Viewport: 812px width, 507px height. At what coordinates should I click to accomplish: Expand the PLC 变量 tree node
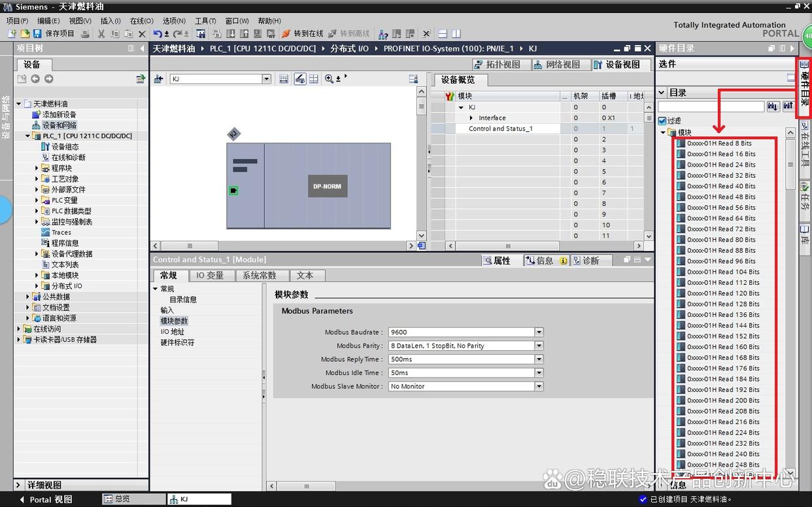pos(37,200)
